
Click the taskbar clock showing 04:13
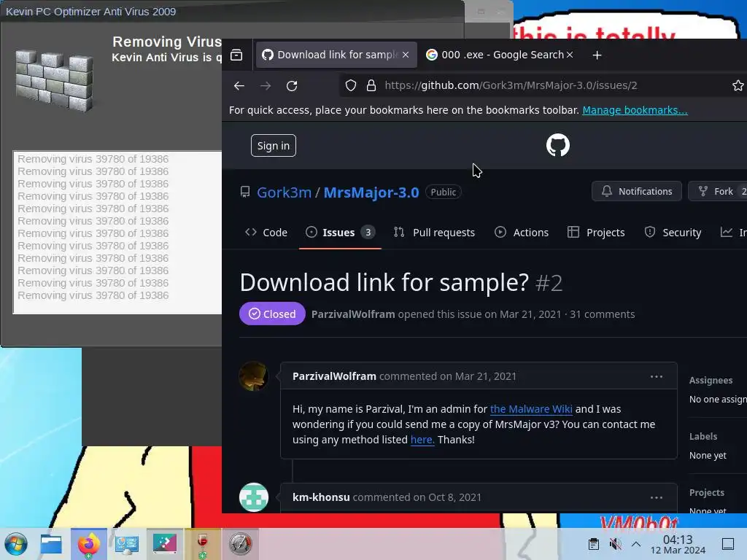pos(678,544)
